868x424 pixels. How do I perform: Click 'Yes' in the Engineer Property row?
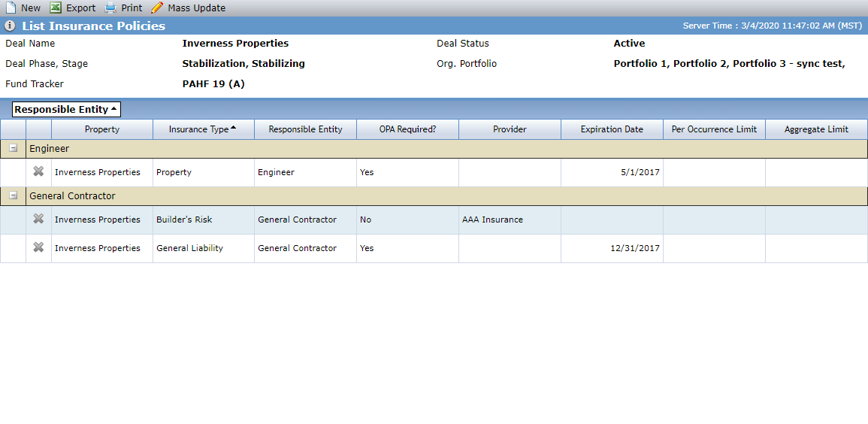[x=407, y=172]
